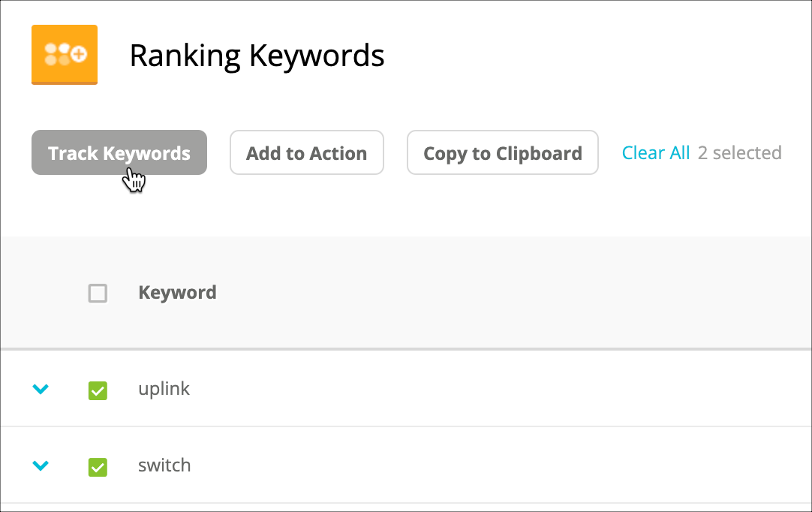Click the "2 selected" count label

pos(739,153)
